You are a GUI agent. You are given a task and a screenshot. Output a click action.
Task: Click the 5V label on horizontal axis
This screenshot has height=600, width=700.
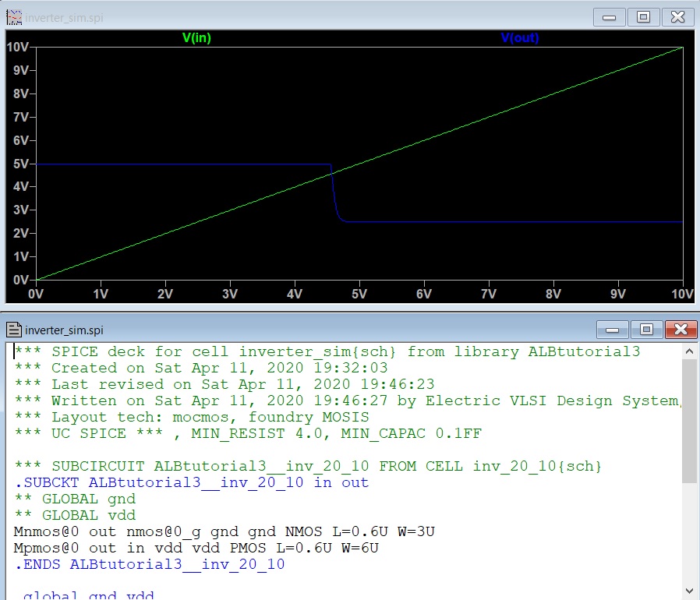coord(359,294)
